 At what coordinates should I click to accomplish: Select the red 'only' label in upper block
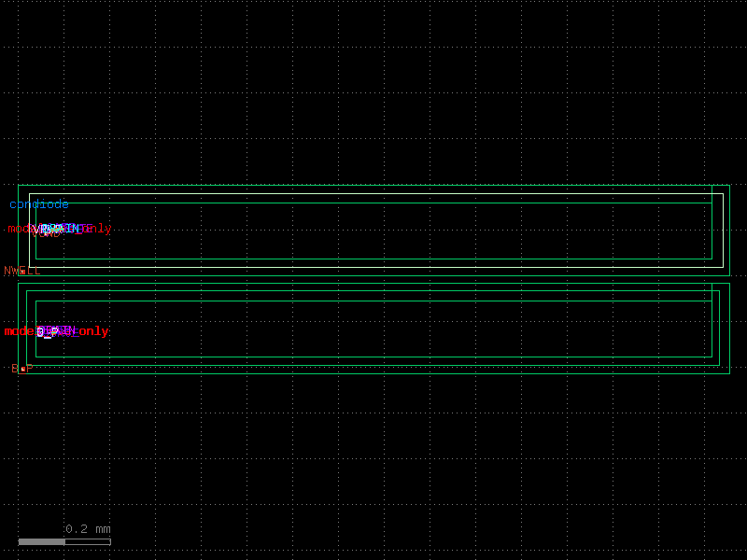click(96, 229)
